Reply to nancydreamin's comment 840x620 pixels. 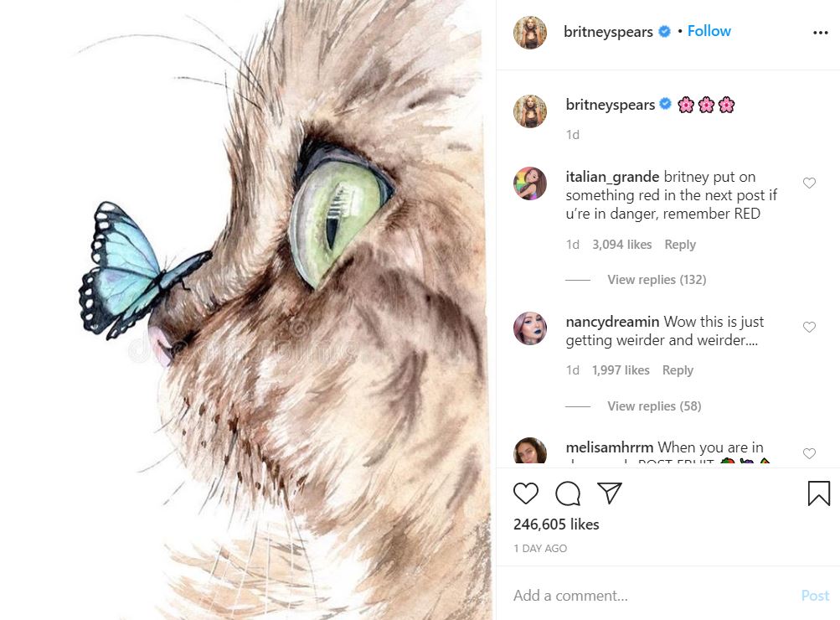[x=678, y=370]
